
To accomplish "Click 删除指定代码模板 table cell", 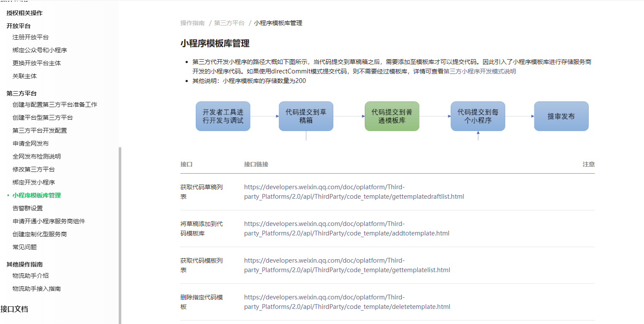I will point(202,302).
